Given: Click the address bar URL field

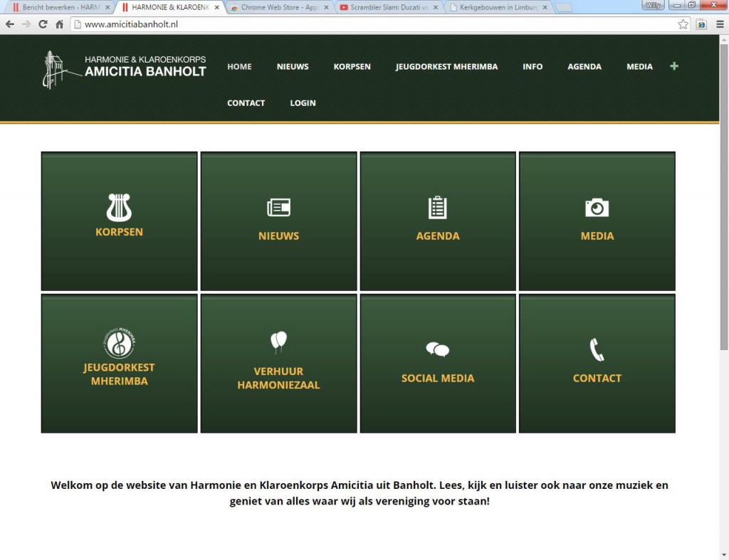Looking at the screenshot, I should 370,24.
